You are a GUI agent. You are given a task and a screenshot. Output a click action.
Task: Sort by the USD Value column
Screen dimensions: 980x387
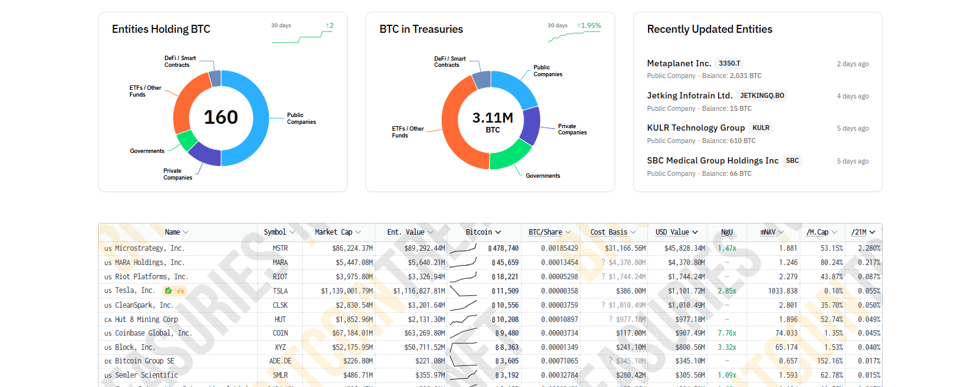676,232
